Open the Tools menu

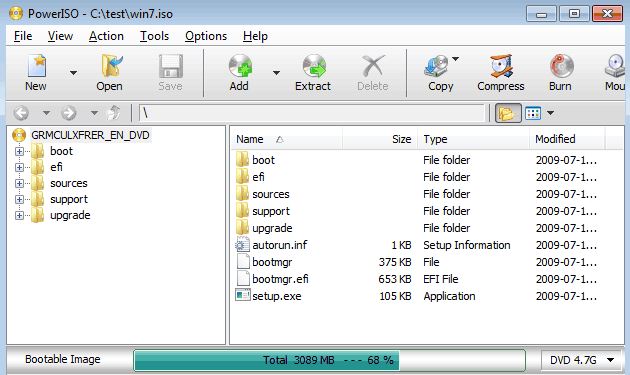tap(154, 36)
